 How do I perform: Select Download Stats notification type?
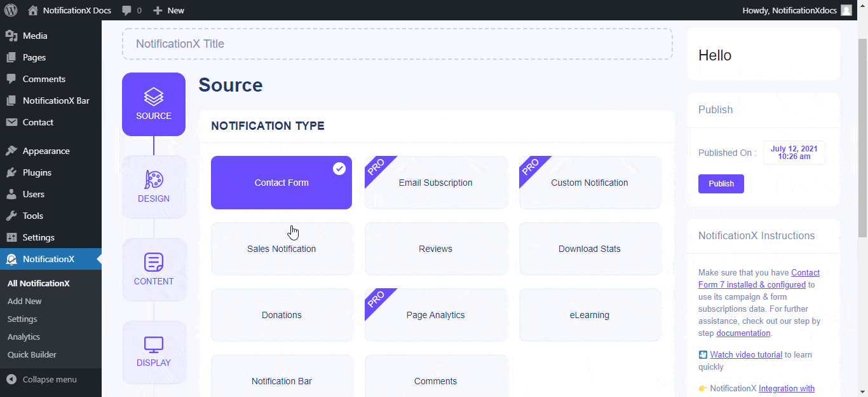point(590,249)
